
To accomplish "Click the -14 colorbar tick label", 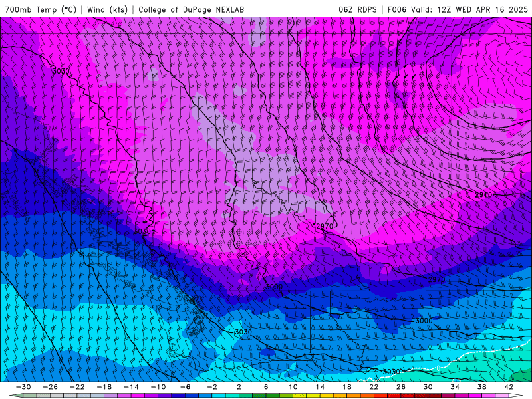I will [131, 387].
